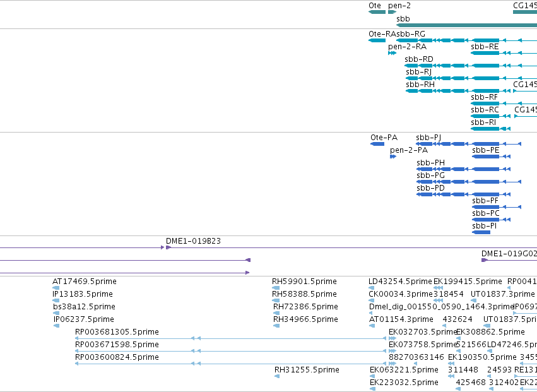Select the sbb-RD transcript label
This screenshot has width=537, height=392.
(419, 59)
